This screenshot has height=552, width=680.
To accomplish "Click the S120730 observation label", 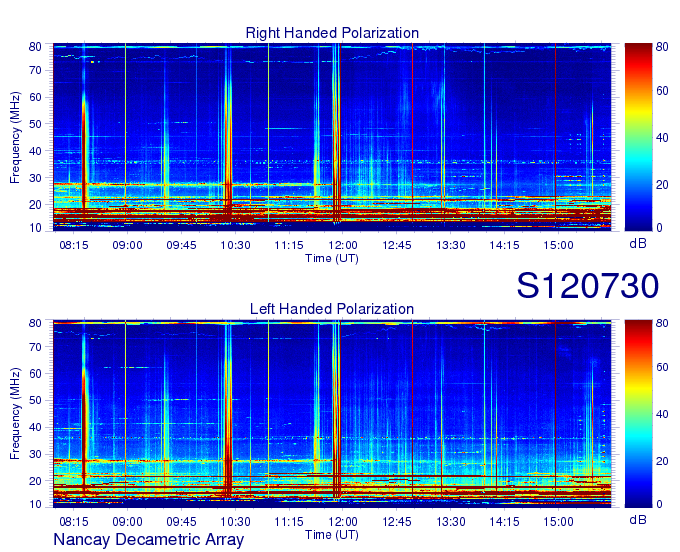I will point(588,286).
